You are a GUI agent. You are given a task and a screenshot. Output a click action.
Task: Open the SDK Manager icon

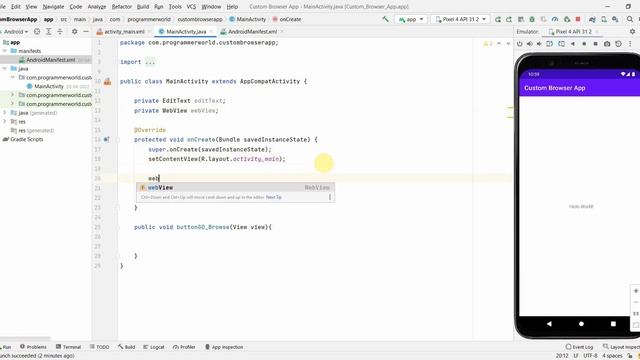[x=615, y=19]
